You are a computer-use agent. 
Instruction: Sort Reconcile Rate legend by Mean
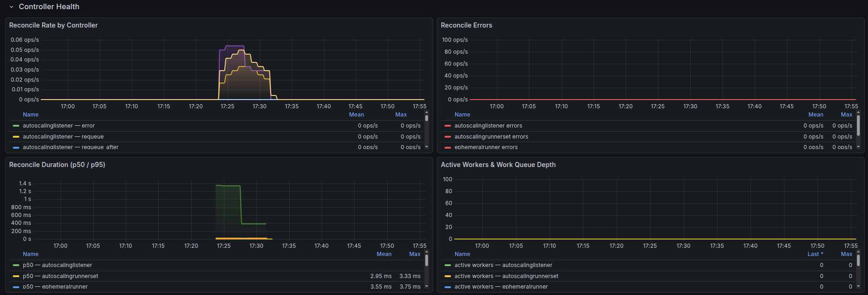click(x=356, y=115)
